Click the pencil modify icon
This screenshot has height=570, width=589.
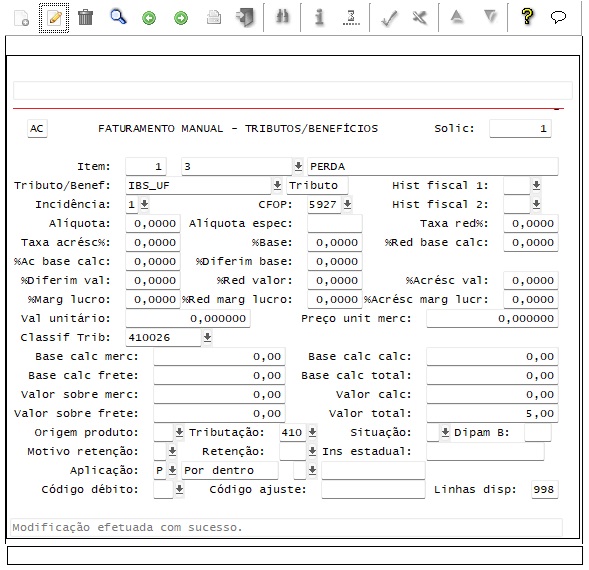pyautogui.click(x=54, y=18)
